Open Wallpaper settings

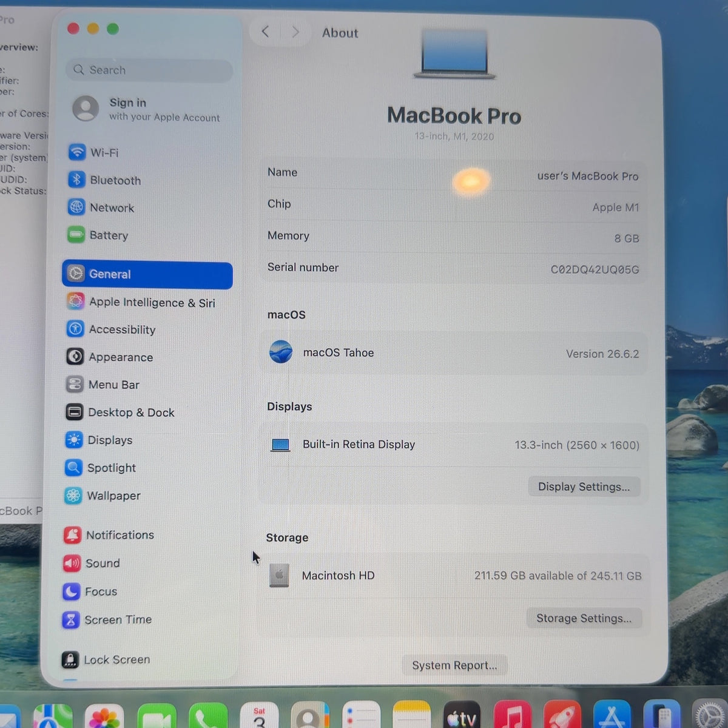tap(103, 496)
